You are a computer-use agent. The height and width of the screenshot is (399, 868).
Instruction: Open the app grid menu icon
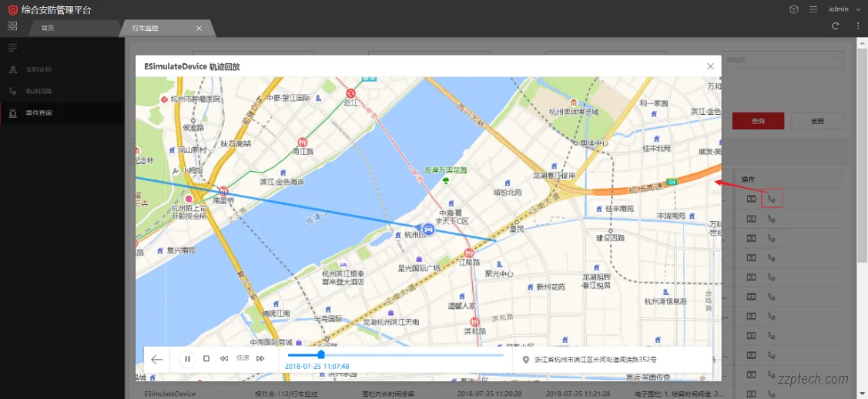click(x=12, y=26)
